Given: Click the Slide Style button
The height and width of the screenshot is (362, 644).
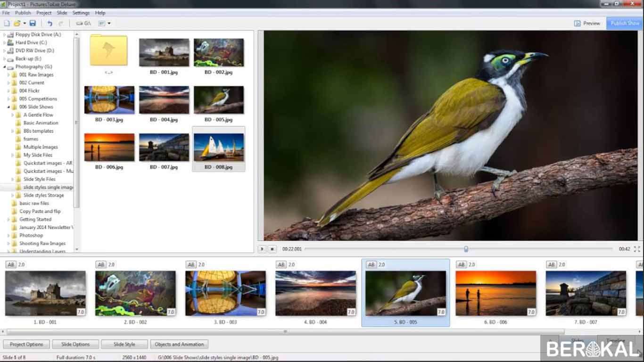Looking at the screenshot, I should coord(124,345).
